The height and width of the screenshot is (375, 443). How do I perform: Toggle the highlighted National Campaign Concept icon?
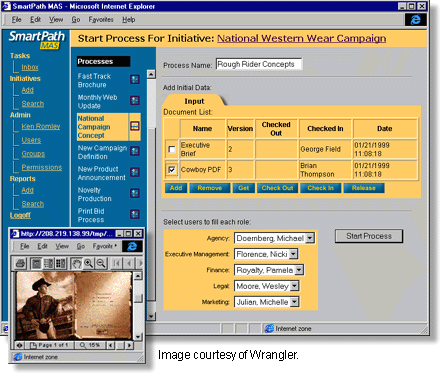(x=135, y=126)
